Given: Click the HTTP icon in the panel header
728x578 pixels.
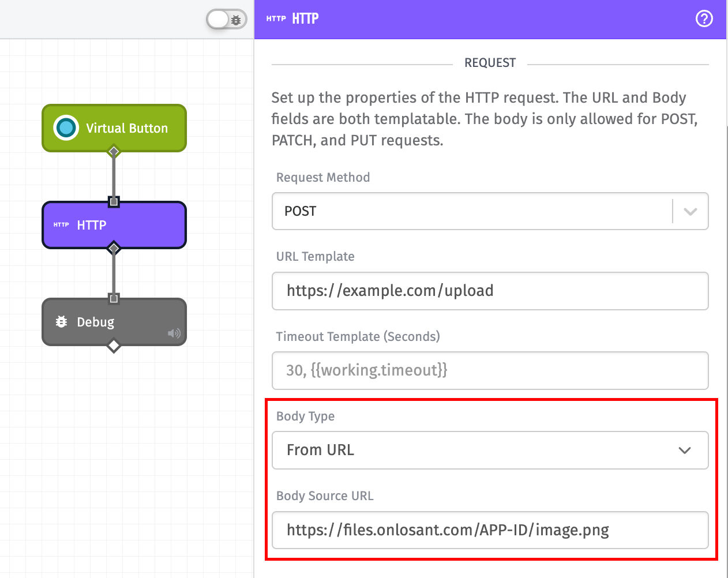Looking at the screenshot, I should pyautogui.click(x=275, y=18).
